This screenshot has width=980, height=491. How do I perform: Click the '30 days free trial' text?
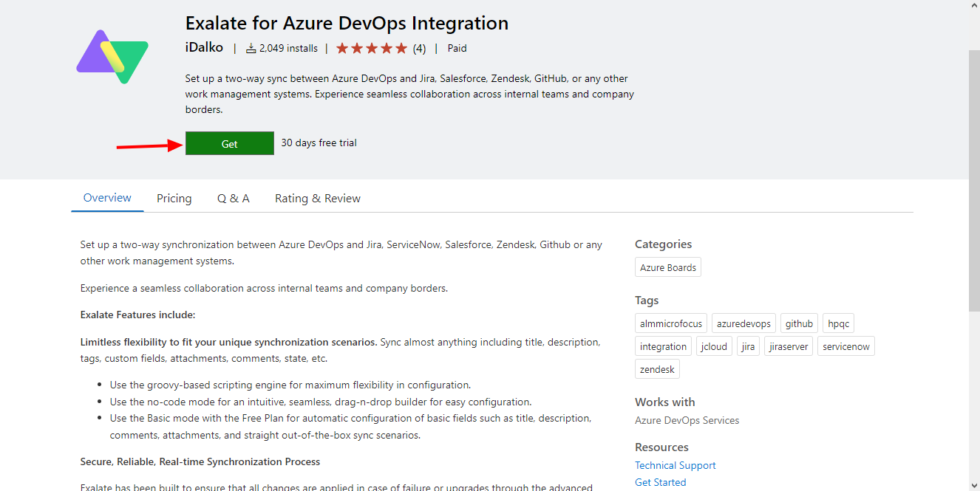319,143
